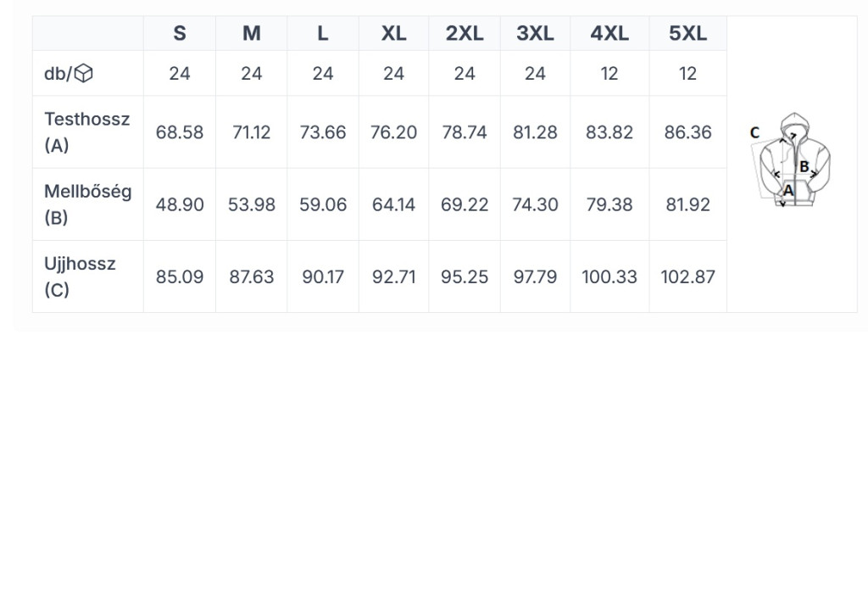Select the 64.14 chest value for XL

tap(393, 204)
